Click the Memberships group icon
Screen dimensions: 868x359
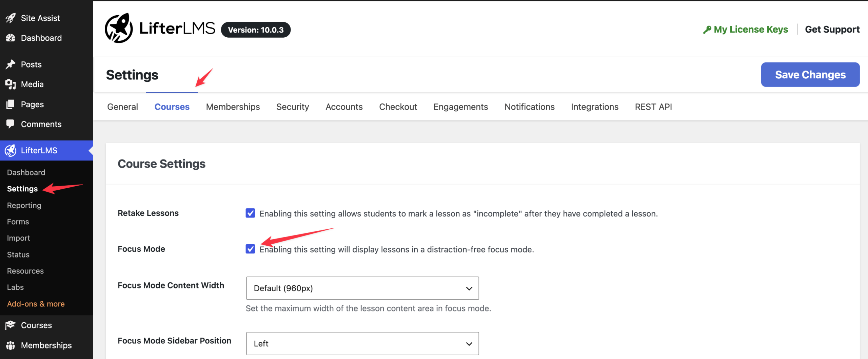pos(11,345)
